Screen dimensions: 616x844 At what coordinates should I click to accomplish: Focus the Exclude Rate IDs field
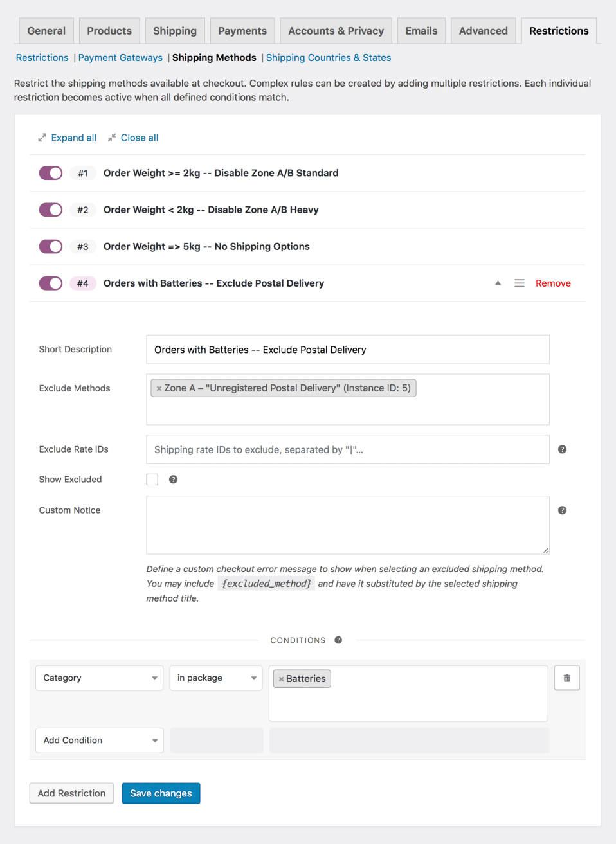(x=348, y=449)
